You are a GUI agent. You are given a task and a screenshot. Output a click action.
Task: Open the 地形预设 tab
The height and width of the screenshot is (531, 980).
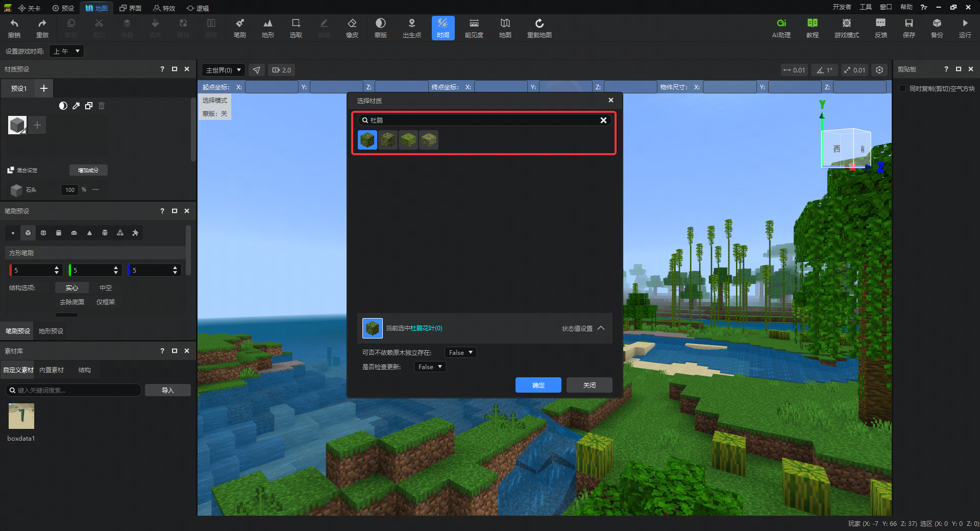pos(51,331)
